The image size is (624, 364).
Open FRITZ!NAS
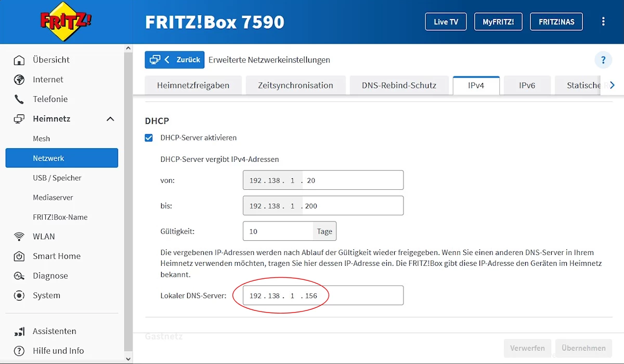[x=556, y=22]
